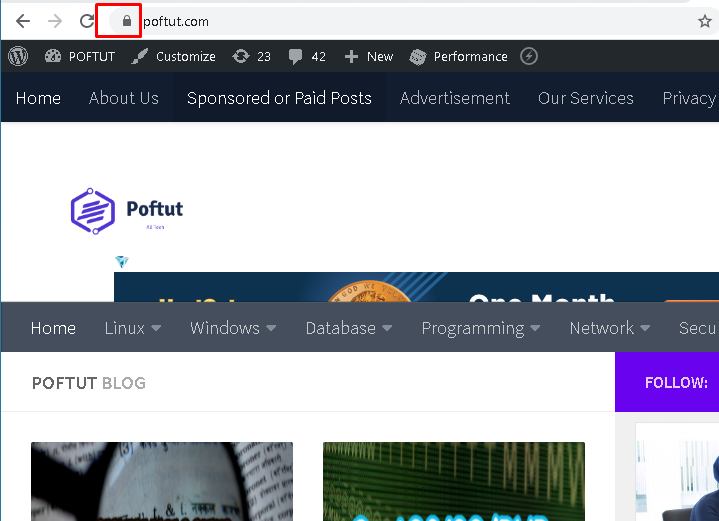The image size is (719, 521).
Task: Open Customize in the admin bar
Action: click(x=173, y=56)
